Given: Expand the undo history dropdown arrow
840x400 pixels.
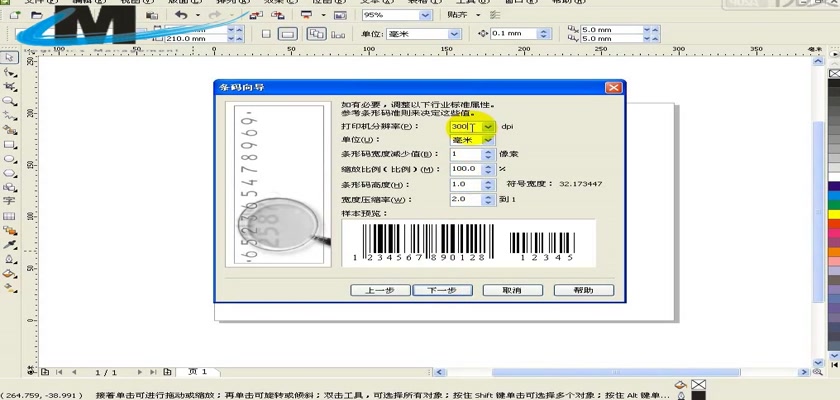Looking at the screenshot, I should pyautogui.click(x=198, y=15).
